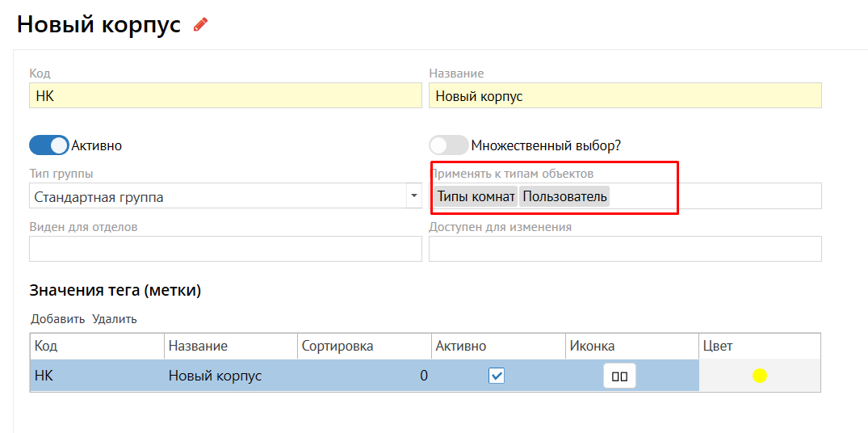This screenshot has height=433, width=868.
Task: Enable the Множественный выбор switch
Action: (449, 145)
